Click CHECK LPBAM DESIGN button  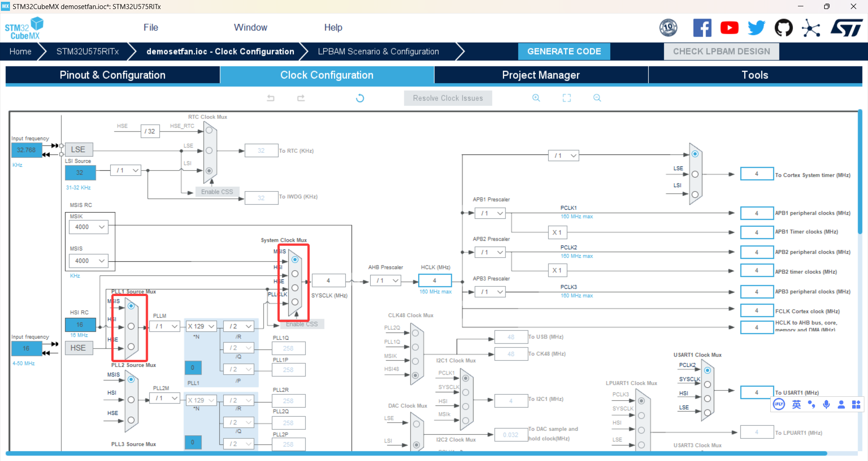coord(722,52)
